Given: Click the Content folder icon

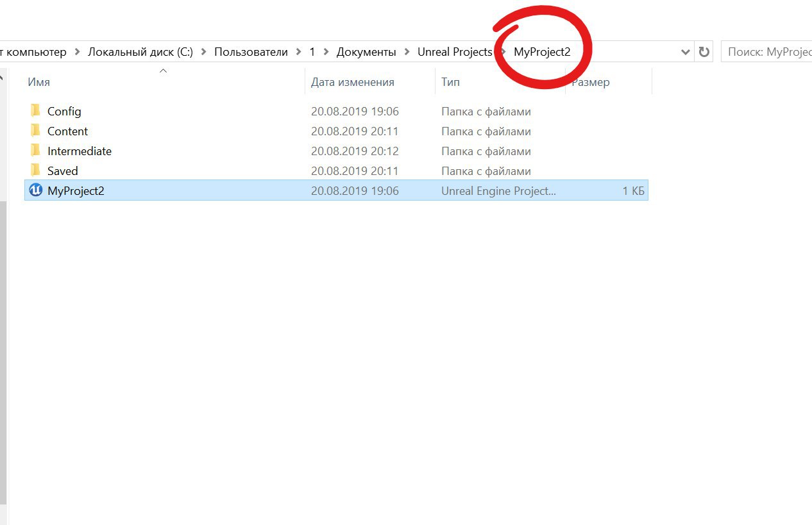Looking at the screenshot, I should tap(35, 131).
